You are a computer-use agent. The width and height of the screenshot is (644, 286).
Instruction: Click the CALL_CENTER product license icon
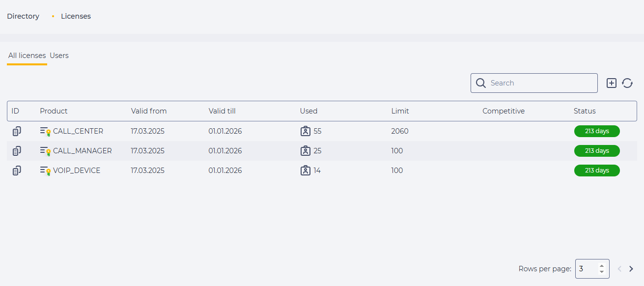point(46,131)
